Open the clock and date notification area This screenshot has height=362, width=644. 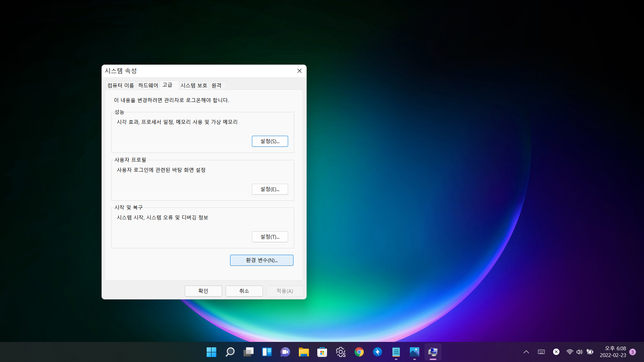pyautogui.click(x=613, y=352)
